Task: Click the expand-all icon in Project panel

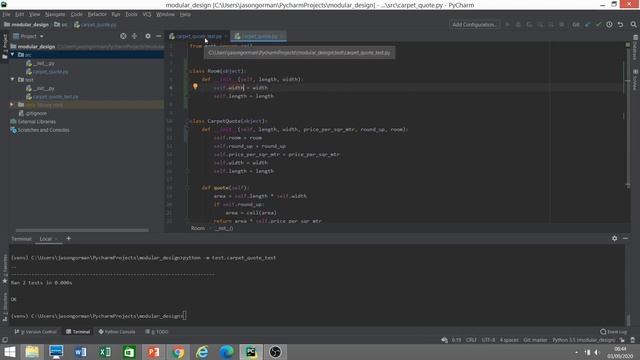Action: click(x=134, y=36)
